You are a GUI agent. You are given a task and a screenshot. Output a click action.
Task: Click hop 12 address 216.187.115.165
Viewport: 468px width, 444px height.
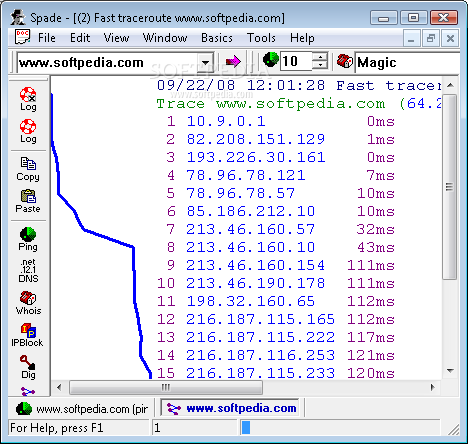(261, 319)
